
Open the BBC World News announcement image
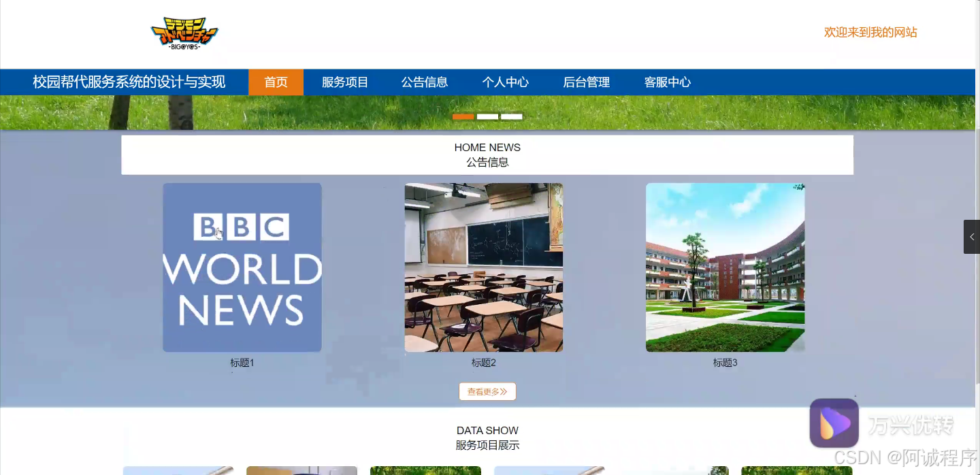coord(242,267)
